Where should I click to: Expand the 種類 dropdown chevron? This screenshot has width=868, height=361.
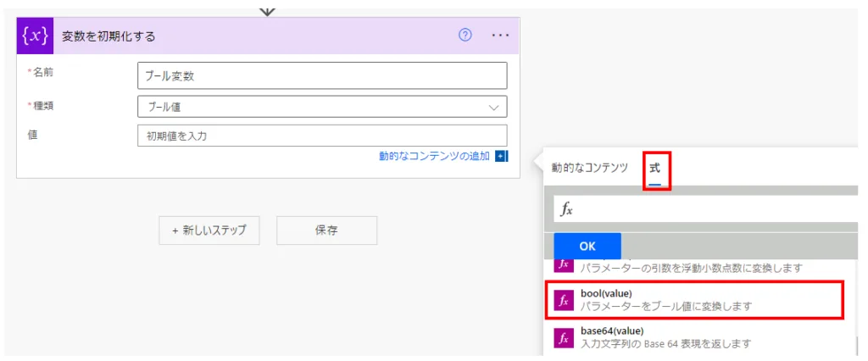pyautogui.click(x=493, y=107)
